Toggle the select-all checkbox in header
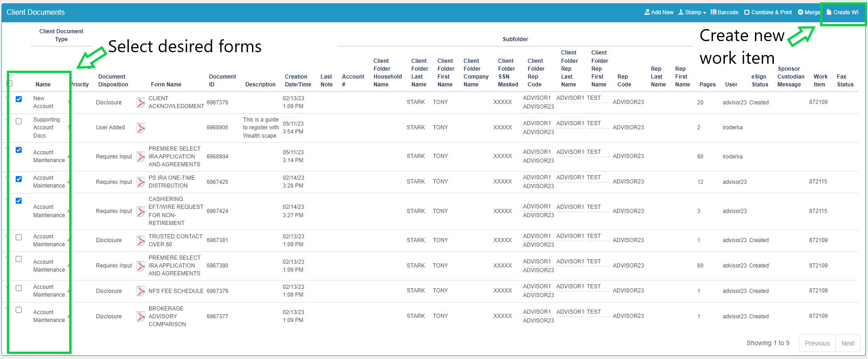The image size is (868, 359). point(10,84)
